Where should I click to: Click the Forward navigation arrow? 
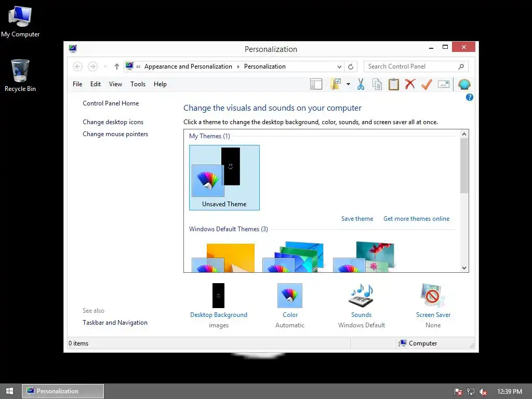pos(92,66)
